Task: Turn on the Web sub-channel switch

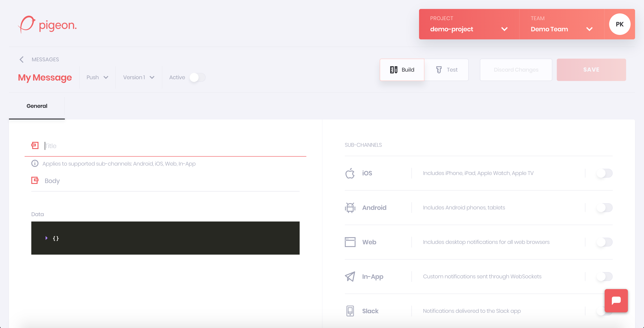Action: click(604, 242)
